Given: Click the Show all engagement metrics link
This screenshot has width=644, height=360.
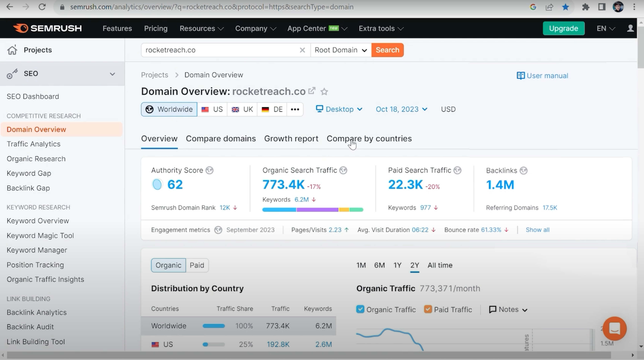Looking at the screenshot, I should [x=537, y=230].
